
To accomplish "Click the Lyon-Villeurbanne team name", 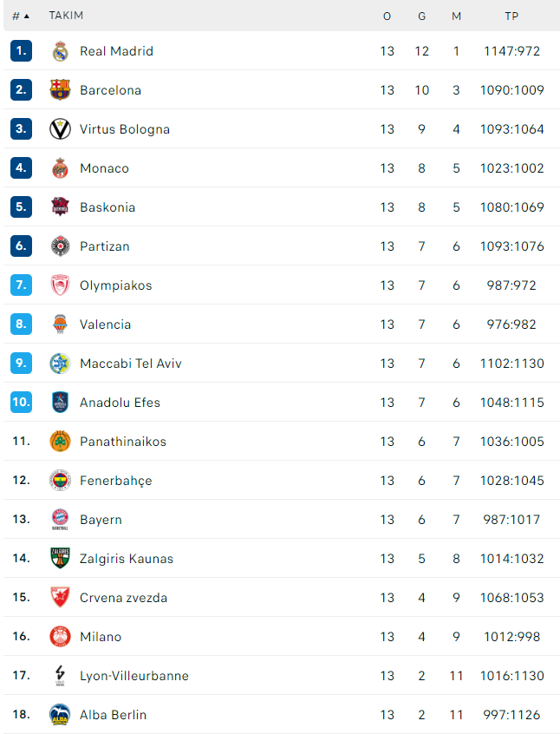I will pos(133,676).
